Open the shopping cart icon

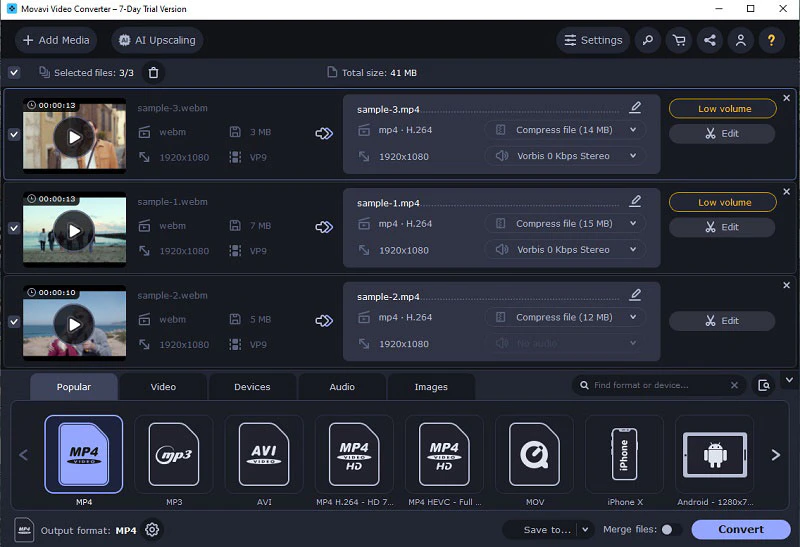click(x=679, y=40)
